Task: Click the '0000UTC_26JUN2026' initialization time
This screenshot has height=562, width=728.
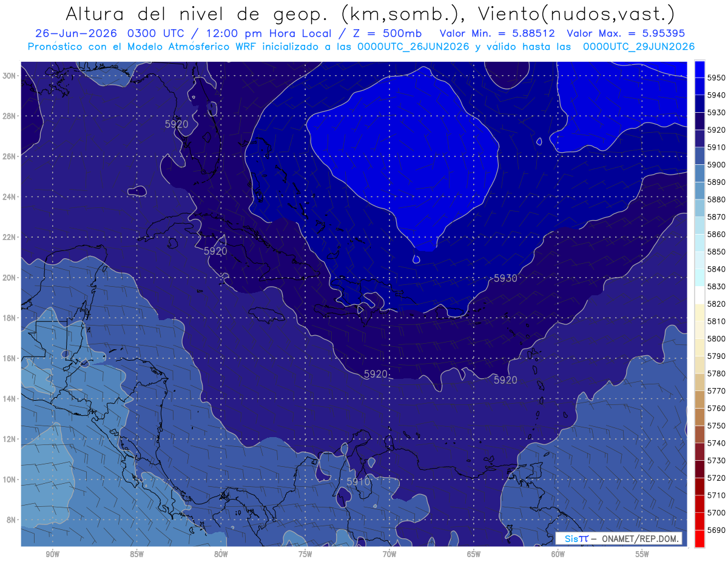Action: (x=414, y=47)
